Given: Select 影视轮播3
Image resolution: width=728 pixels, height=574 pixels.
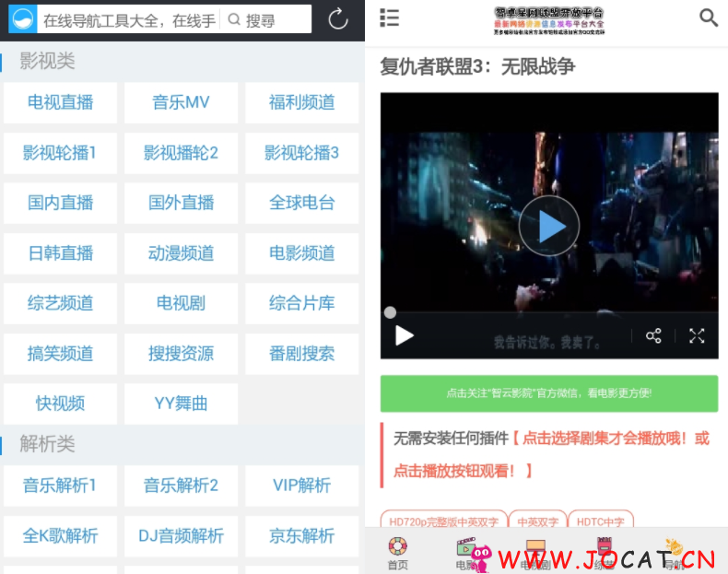Looking at the screenshot, I should (x=301, y=153).
